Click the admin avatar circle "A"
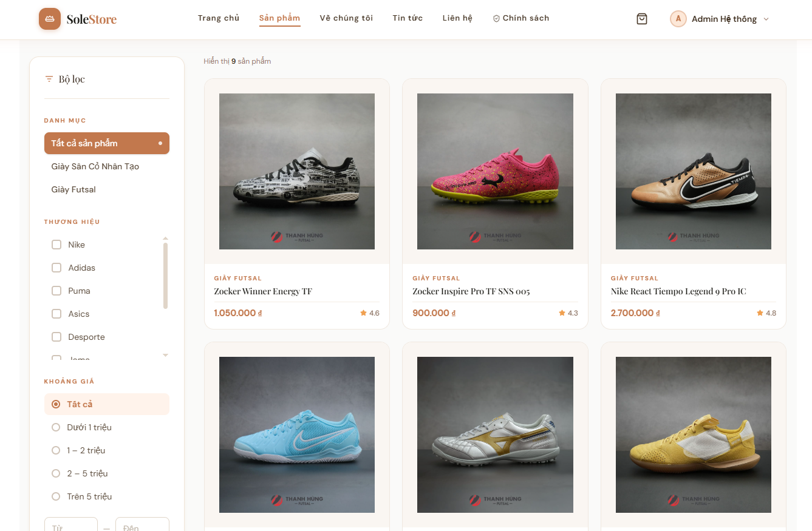Image resolution: width=812 pixels, height=531 pixels. click(x=678, y=19)
